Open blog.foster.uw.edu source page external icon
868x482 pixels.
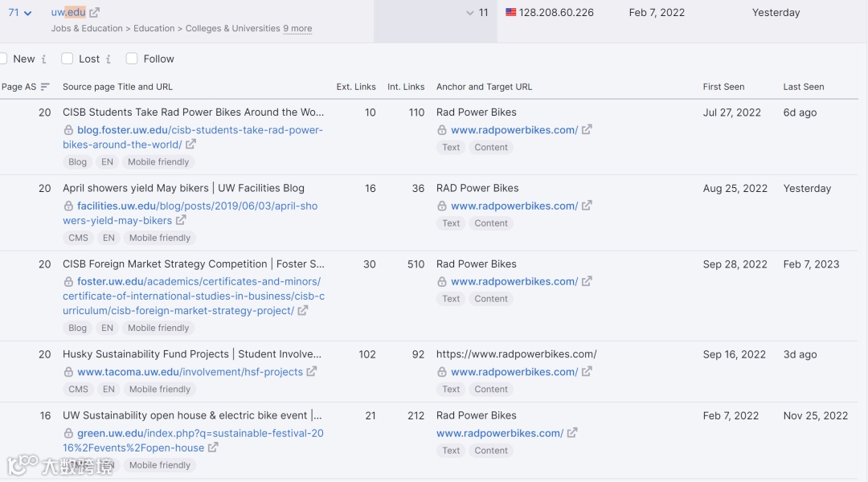click(190, 145)
